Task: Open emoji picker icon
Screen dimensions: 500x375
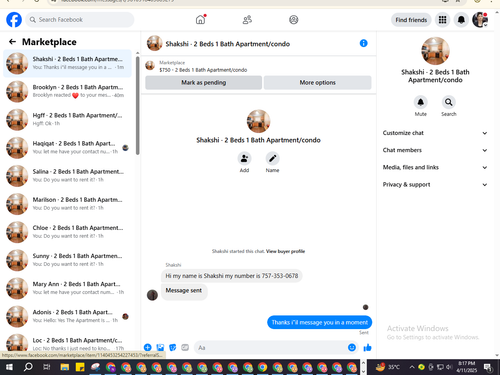Action: point(352,347)
